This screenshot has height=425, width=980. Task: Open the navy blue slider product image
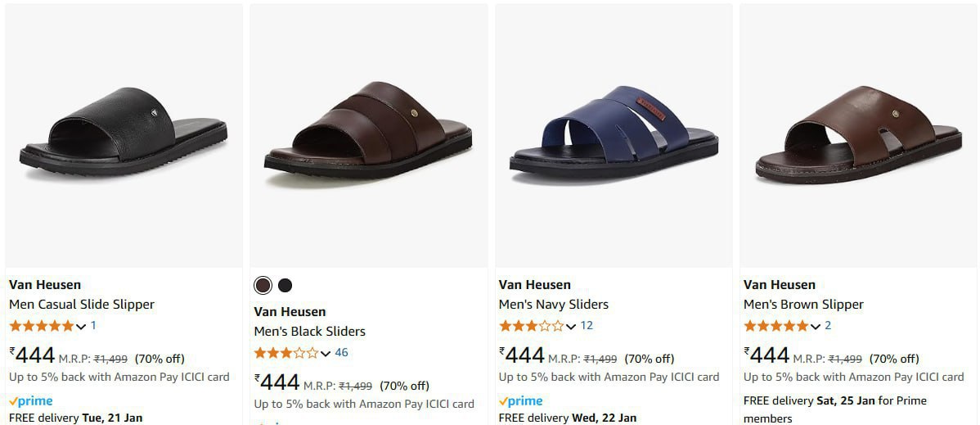tap(614, 134)
